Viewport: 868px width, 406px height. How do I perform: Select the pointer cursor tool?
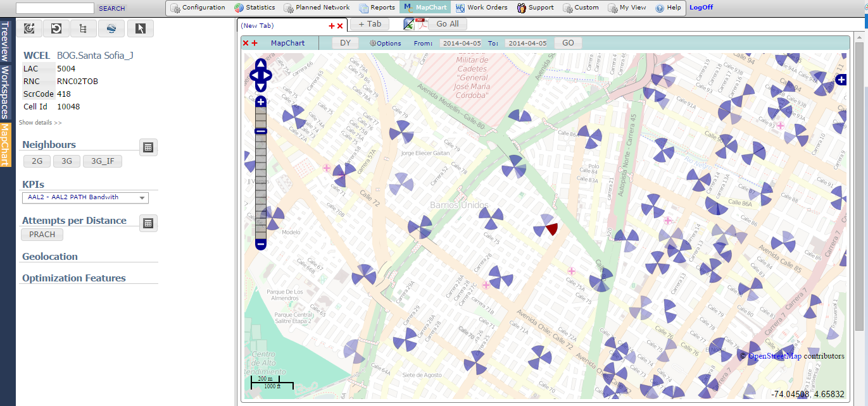141,28
